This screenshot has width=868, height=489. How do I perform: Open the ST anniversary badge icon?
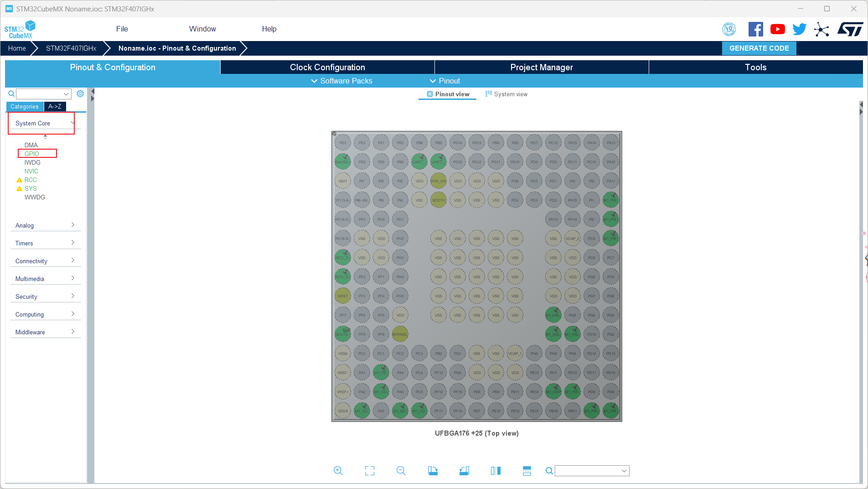[x=729, y=29]
